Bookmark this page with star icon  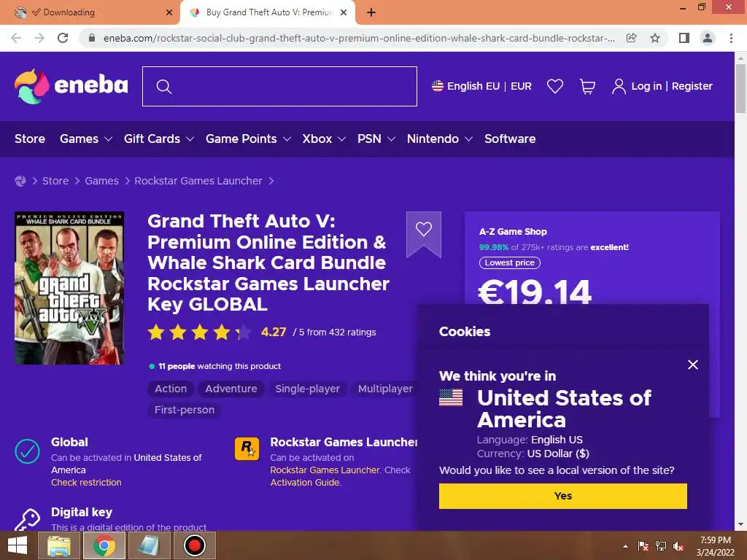(x=655, y=38)
